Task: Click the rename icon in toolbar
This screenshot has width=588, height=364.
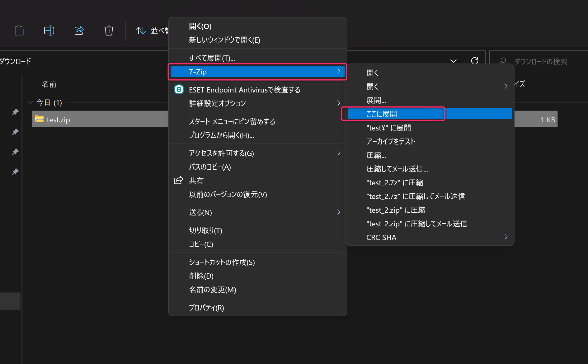Action: 49,31
